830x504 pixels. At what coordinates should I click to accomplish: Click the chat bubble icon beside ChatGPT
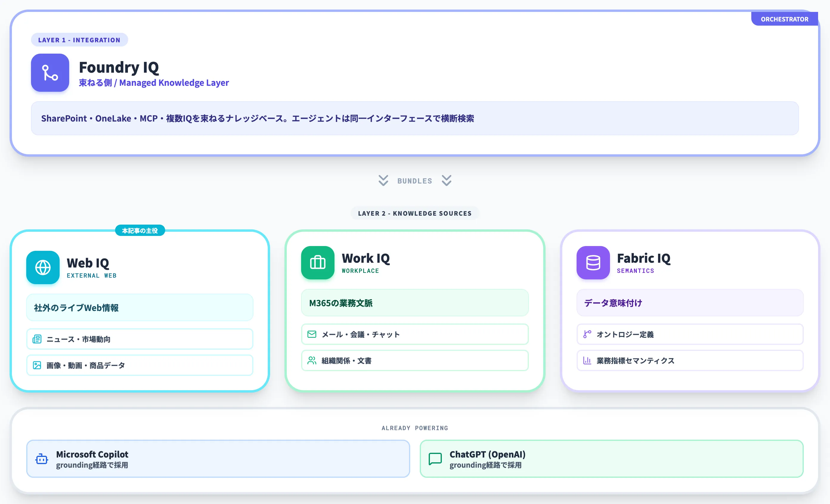point(435,459)
